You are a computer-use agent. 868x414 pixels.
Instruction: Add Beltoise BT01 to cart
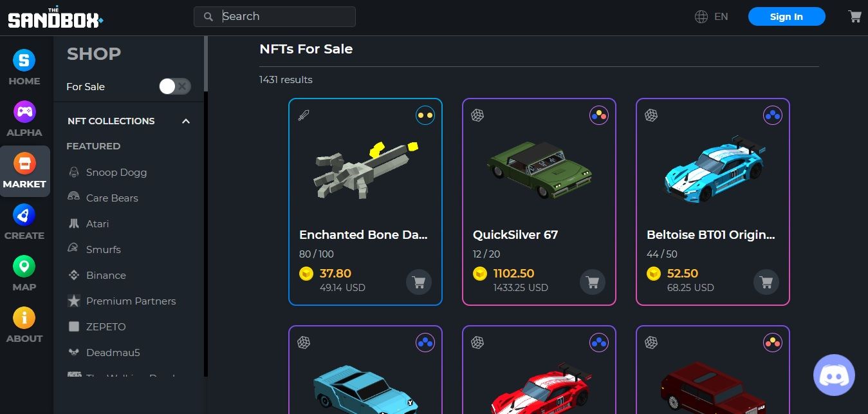pyautogui.click(x=766, y=282)
